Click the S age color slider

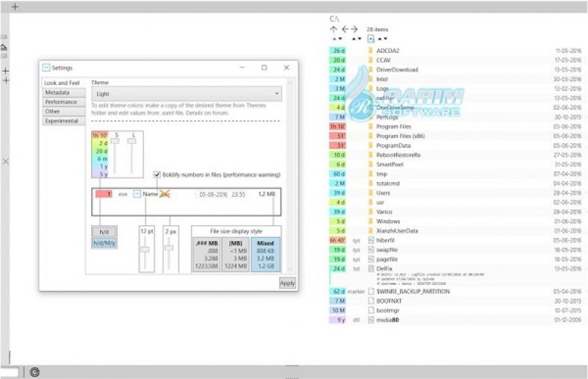pyautogui.click(x=115, y=141)
